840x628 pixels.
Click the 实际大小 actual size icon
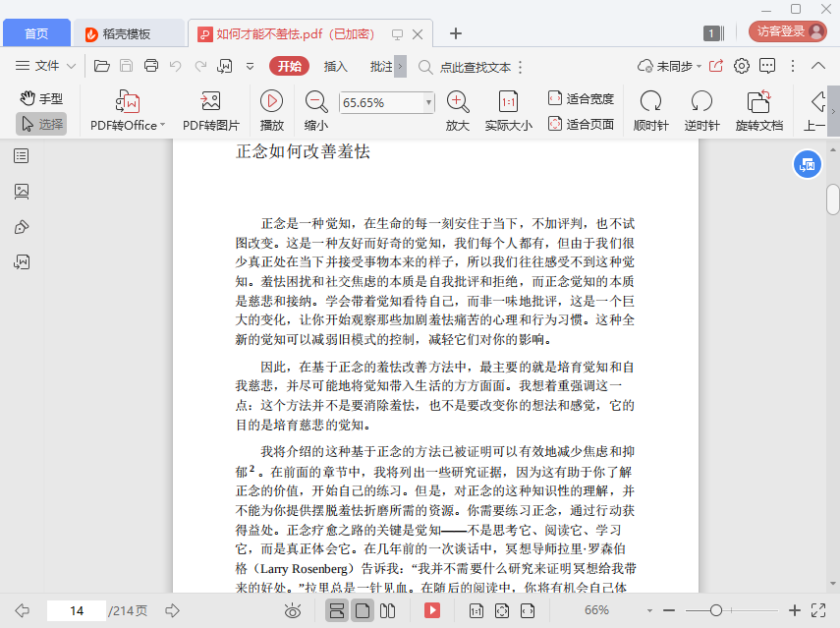tap(508, 101)
